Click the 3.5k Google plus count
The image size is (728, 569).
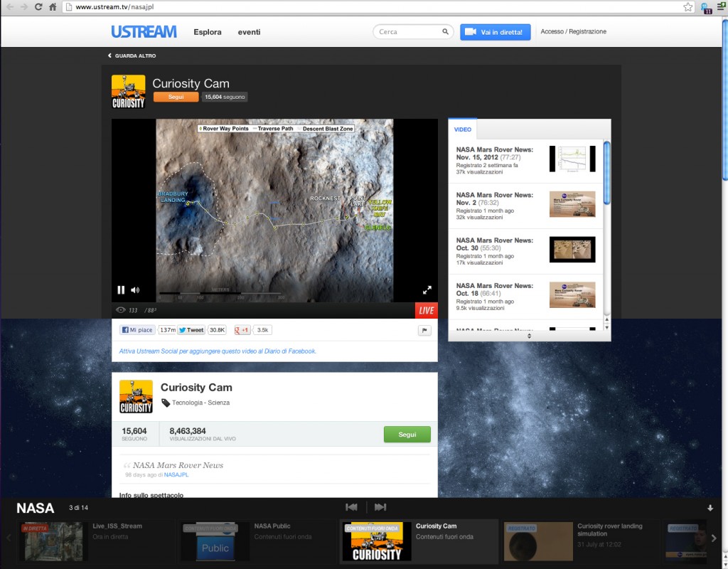[263, 330]
